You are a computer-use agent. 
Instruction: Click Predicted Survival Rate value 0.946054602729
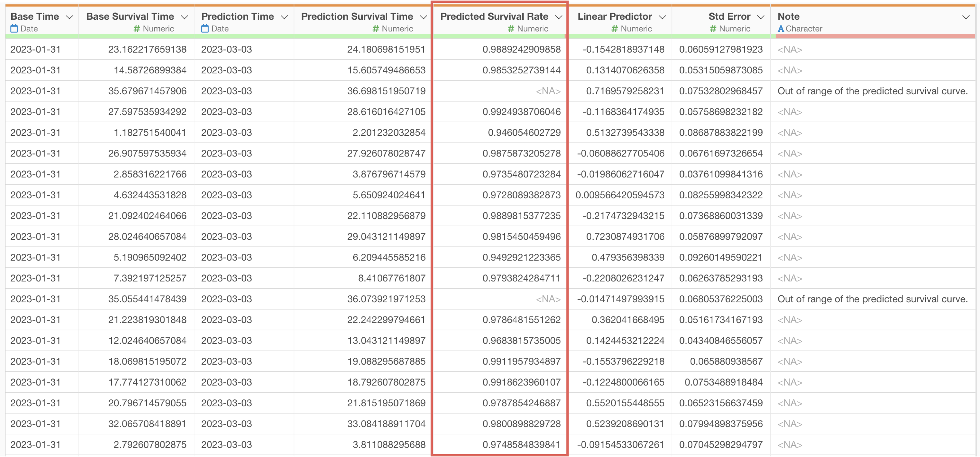tap(524, 133)
